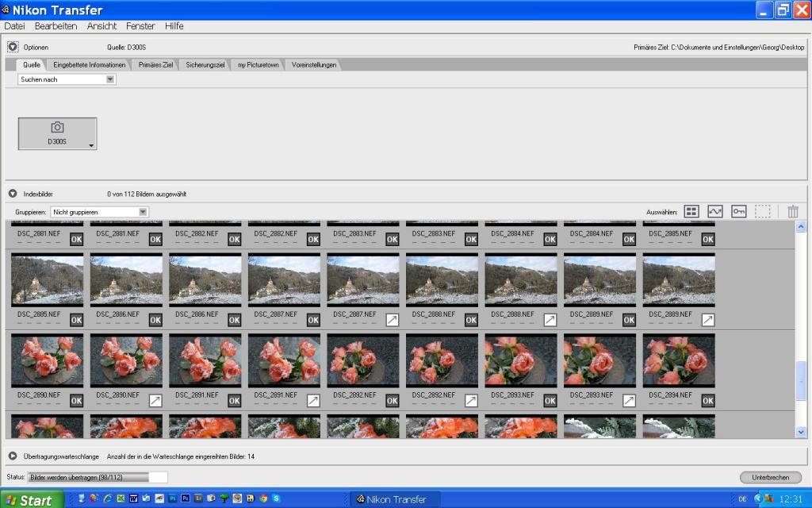Open the Suchen nach dropdown
812x508 pixels.
click(67, 79)
